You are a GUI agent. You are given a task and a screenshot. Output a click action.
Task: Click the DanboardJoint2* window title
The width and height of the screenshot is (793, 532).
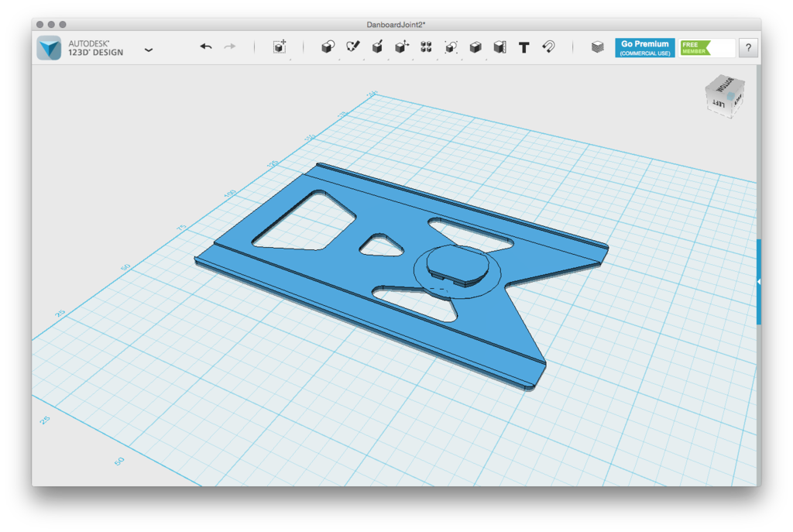point(396,24)
